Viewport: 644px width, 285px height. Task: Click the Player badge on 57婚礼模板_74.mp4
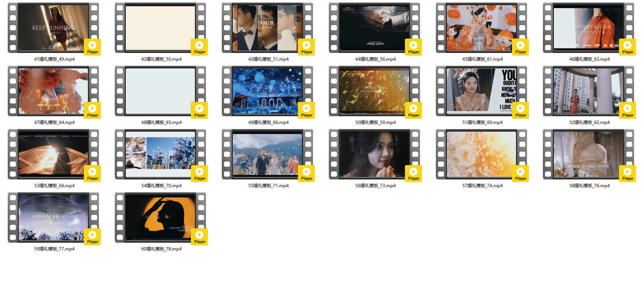(520, 174)
